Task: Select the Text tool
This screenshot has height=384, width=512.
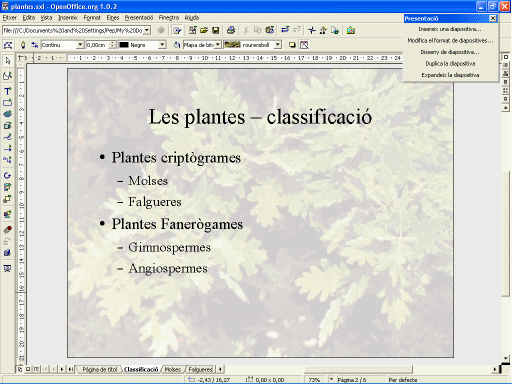Action: coord(8,91)
